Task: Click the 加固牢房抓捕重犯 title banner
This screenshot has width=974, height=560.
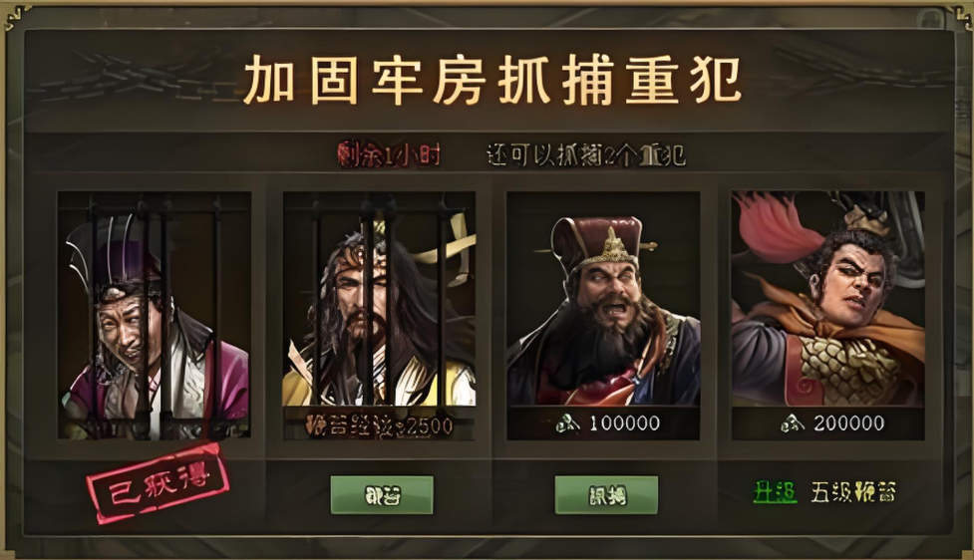Action: 491,80
